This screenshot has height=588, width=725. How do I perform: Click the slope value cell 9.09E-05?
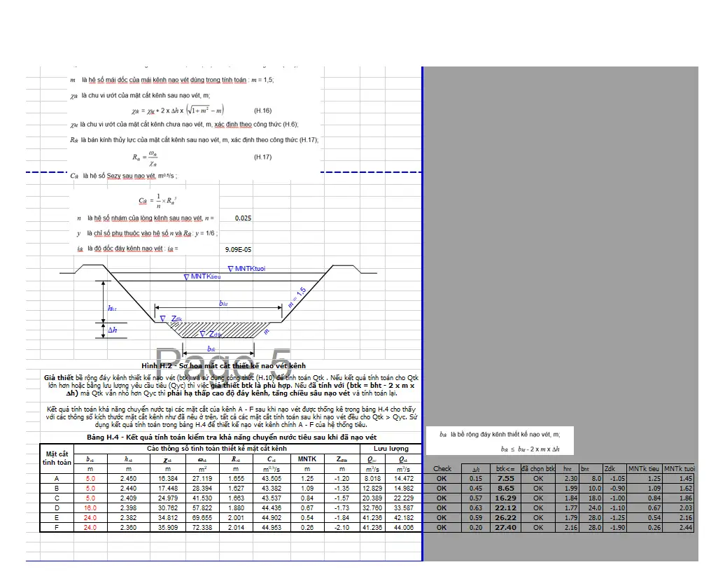click(x=238, y=248)
